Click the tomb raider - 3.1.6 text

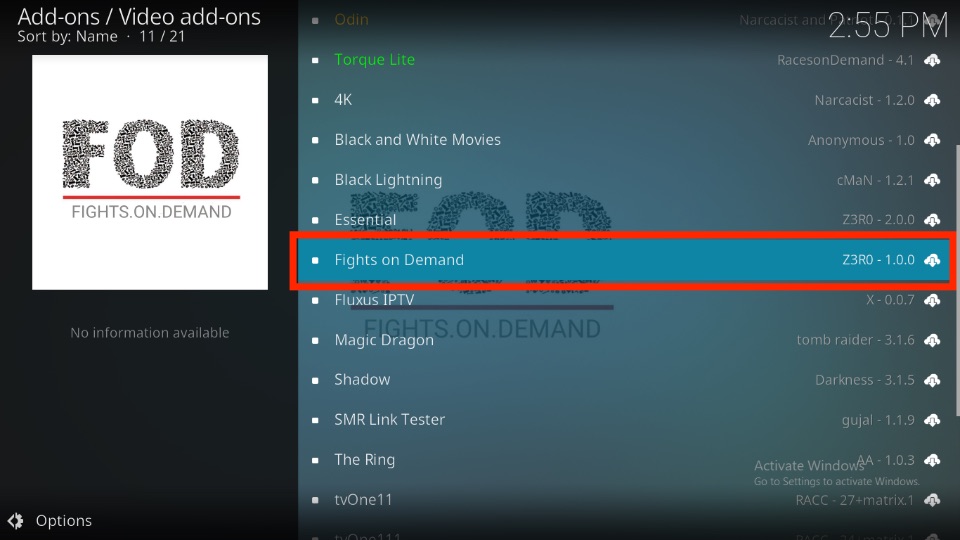coord(855,340)
